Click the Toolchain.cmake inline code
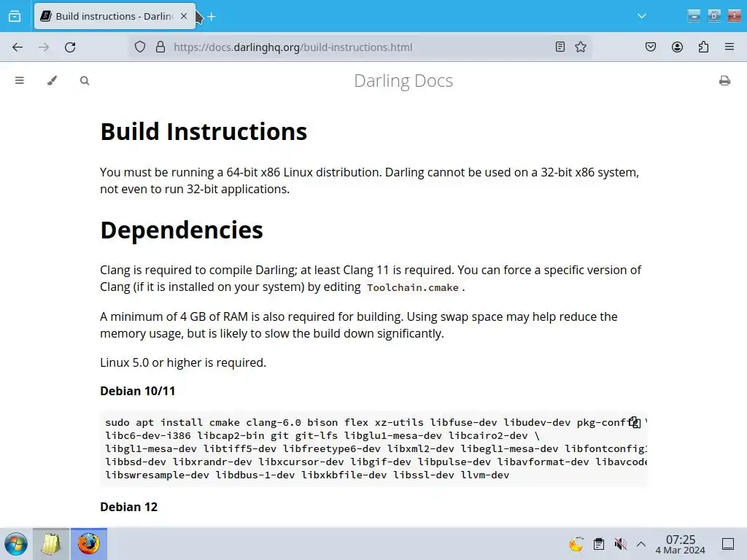Image resolution: width=747 pixels, height=560 pixels. (413, 287)
